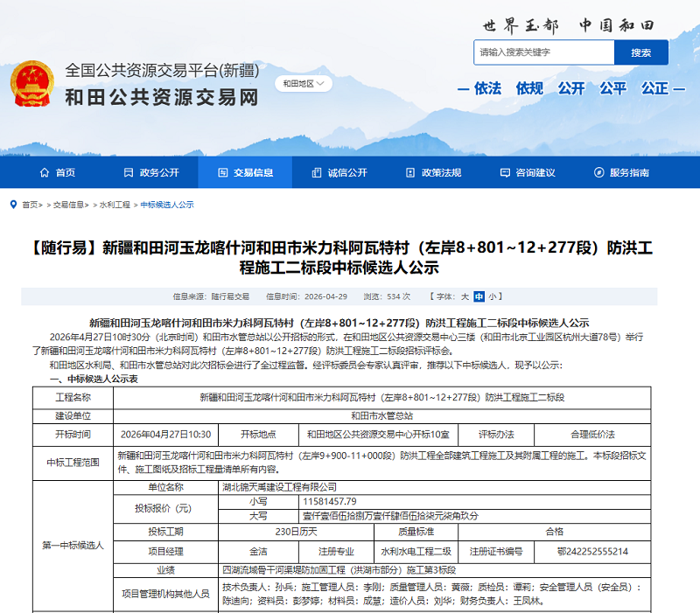
Task: Expand the 和田地区 region dropdown
Action: coord(304,83)
